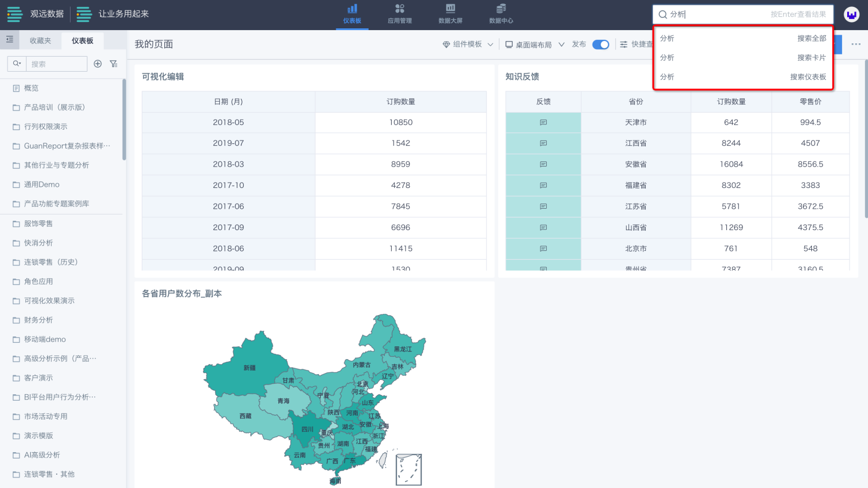The height and width of the screenshot is (488, 868).
Task: Click feedback icon in 安徽省 row
Action: (543, 164)
